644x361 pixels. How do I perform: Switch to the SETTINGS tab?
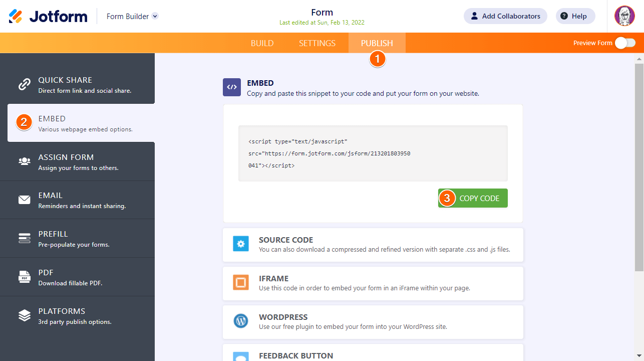pyautogui.click(x=317, y=43)
